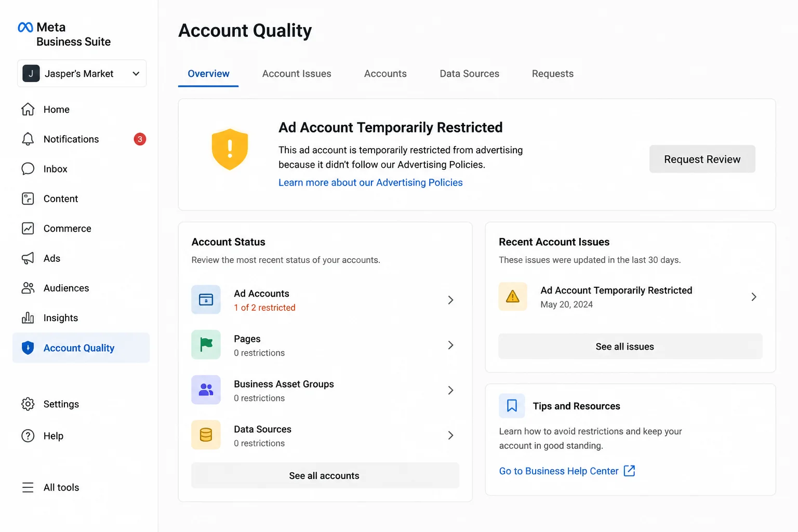The height and width of the screenshot is (532, 798).
Task: Click the See all accounts button
Action: point(325,475)
